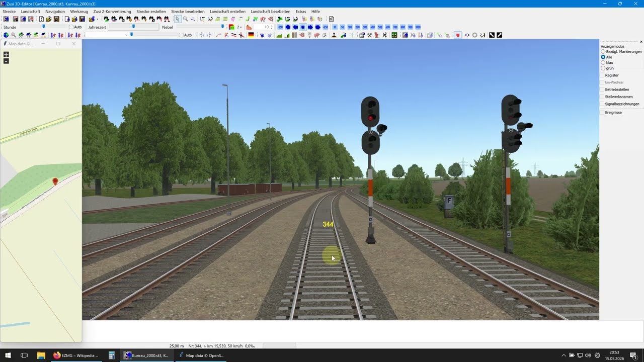644x362 pixels.
Task: Check the Betriebsstellen checkbox
Action: 602,89
